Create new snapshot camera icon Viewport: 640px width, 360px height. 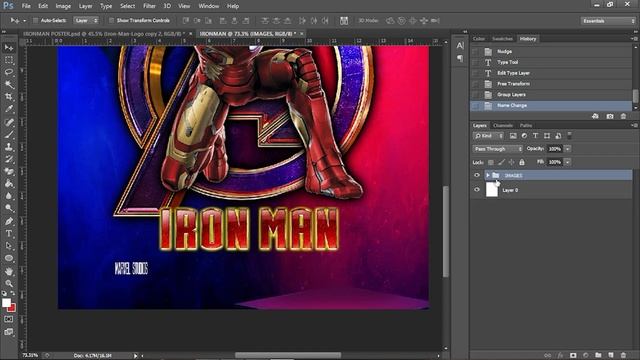(610, 116)
